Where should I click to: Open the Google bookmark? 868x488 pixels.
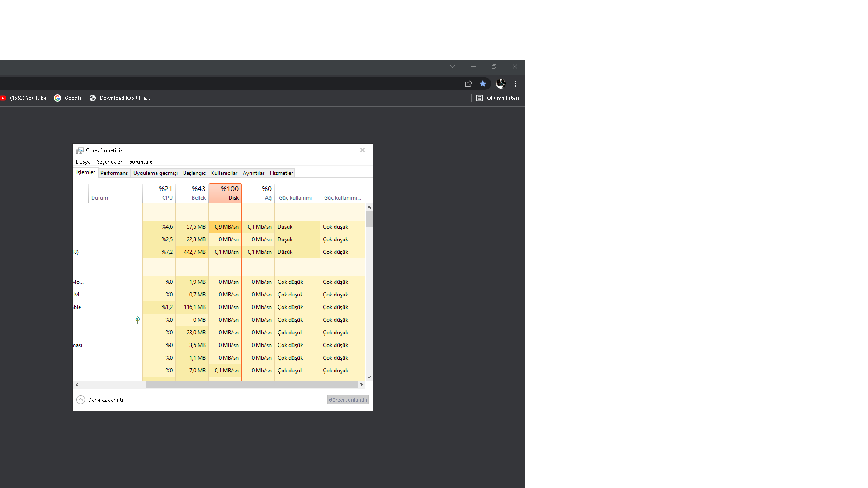pos(68,98)
